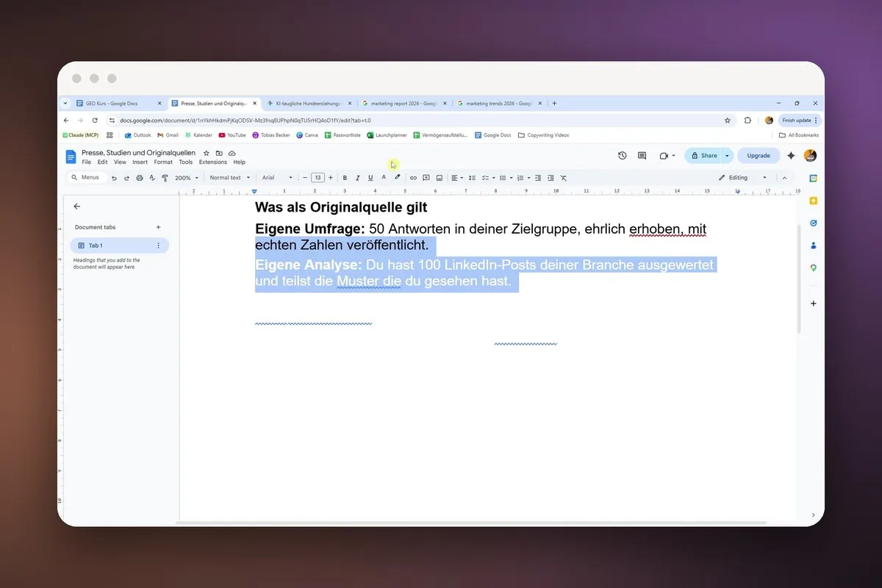This screenshot has height=588, width=882.
Task: Open the Arial font dropdown
Action: (277, 178)
